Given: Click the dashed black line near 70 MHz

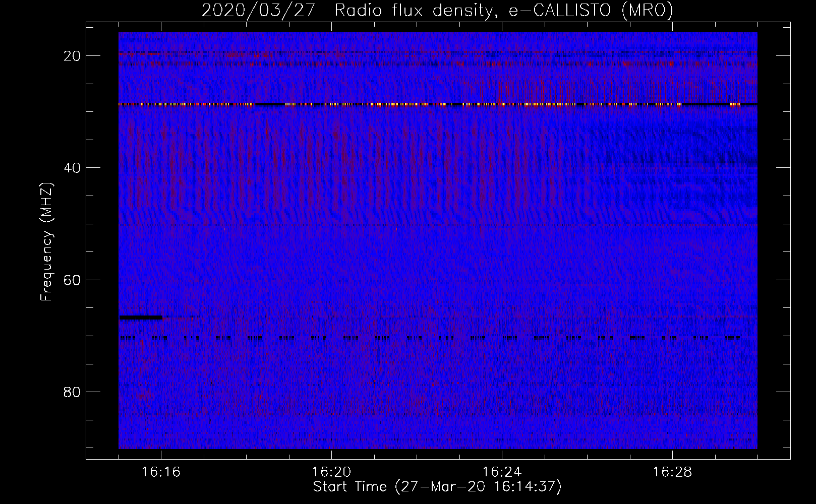Looking at the screenshot, I should point(430,338).
